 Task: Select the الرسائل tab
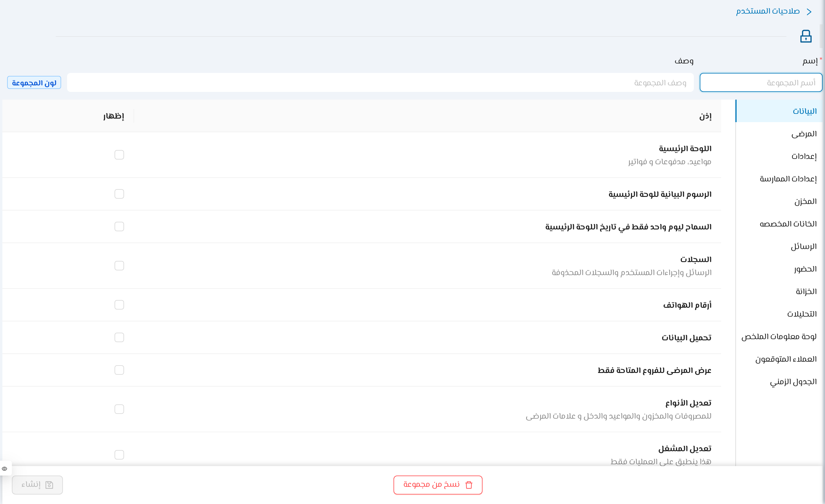click(780, 246)
